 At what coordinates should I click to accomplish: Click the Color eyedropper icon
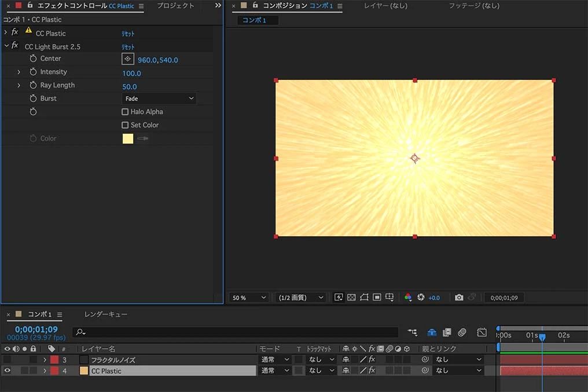[142, 138]
